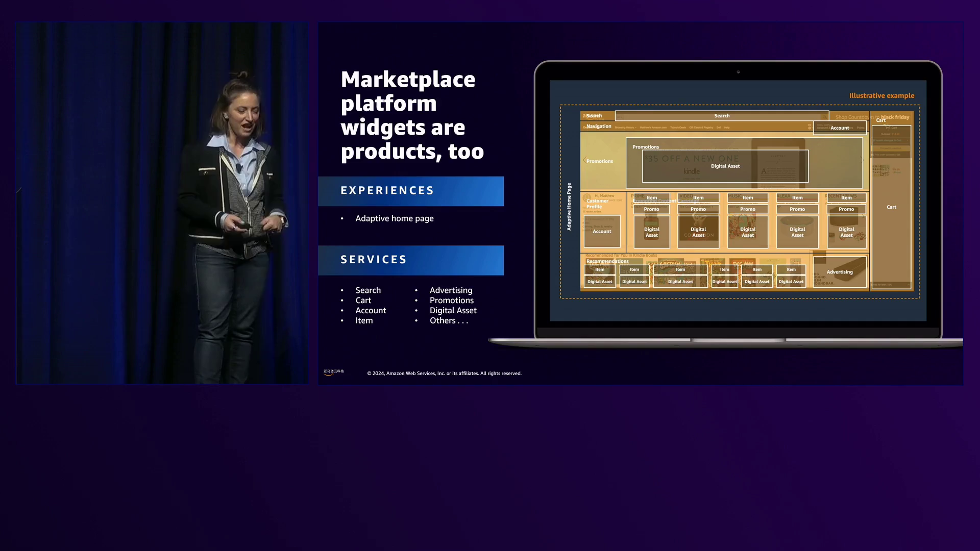Screen dimensions: 980x551
Task: Click the carousel left arrow beside Promotions
Action: coord(584,161)
